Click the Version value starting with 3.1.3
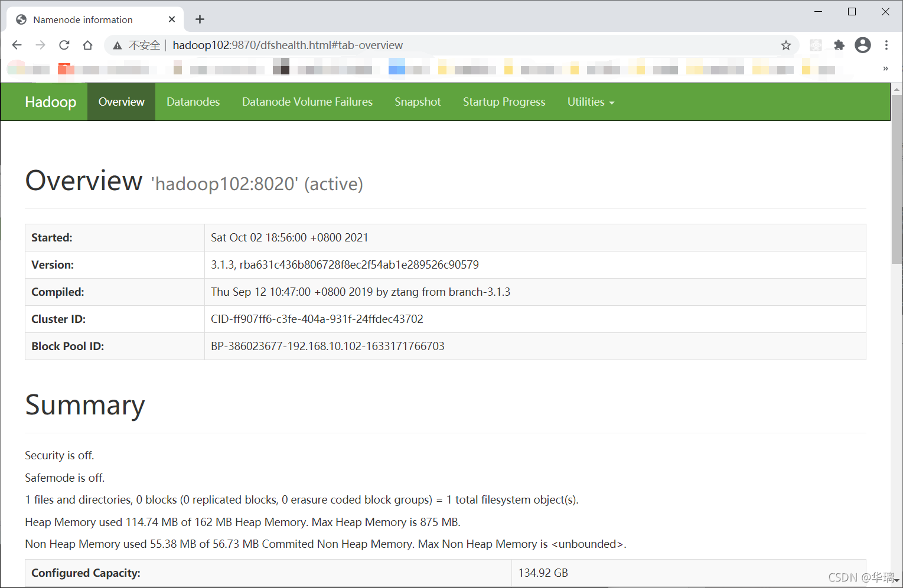903x588 pixels. click(345, 265)
